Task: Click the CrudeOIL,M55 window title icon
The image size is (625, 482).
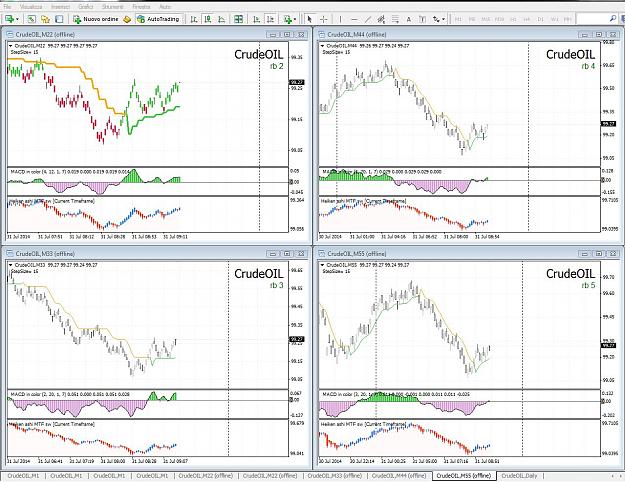Action: coord(322,254)
